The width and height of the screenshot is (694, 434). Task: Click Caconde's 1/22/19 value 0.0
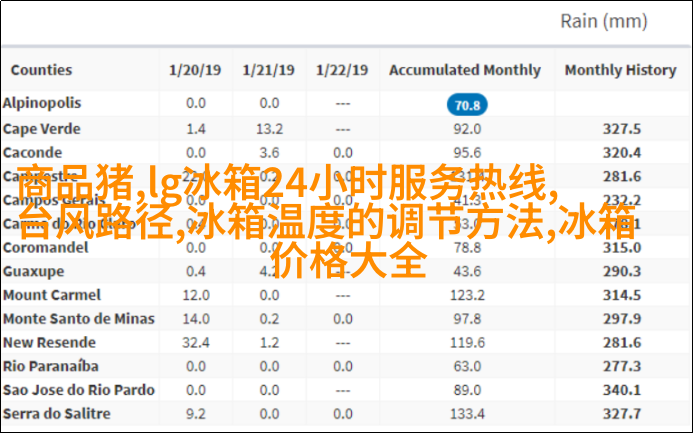[343, 153]
